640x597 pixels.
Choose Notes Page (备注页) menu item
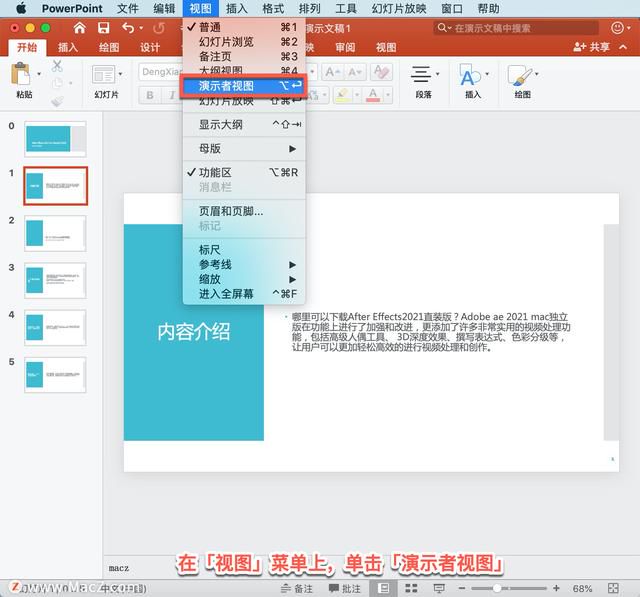coord(244,56)
